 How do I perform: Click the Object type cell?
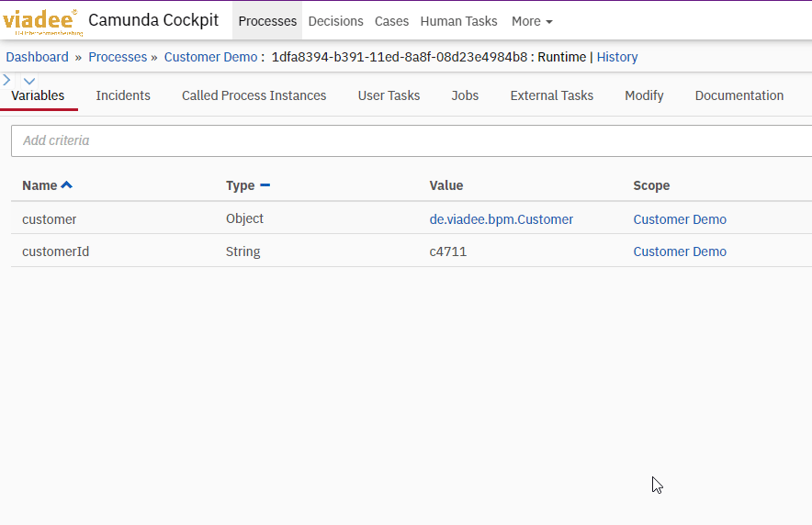point(244,218)
